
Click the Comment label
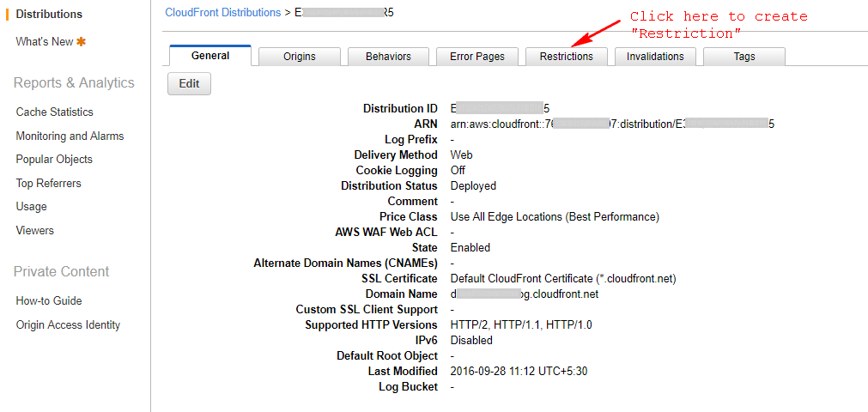click(412, 201)
